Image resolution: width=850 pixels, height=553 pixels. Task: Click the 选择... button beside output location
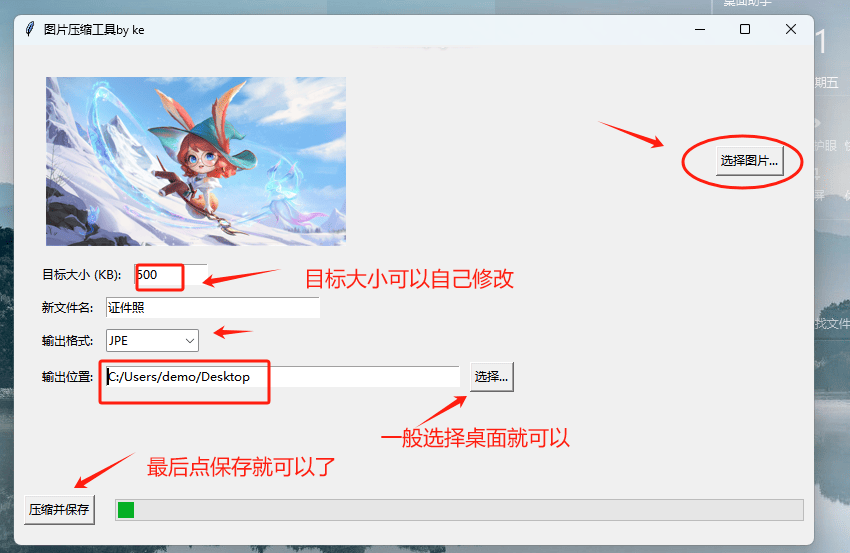pos(491,376)
